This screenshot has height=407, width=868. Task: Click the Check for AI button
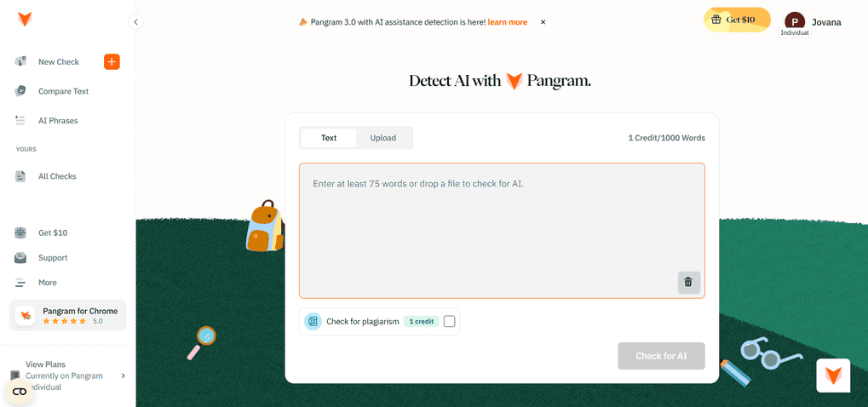(x=662, y=356)
